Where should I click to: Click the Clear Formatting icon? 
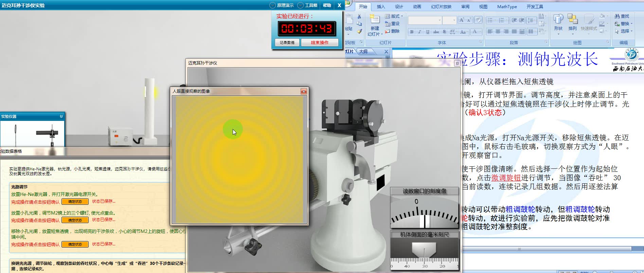[478, 20]
